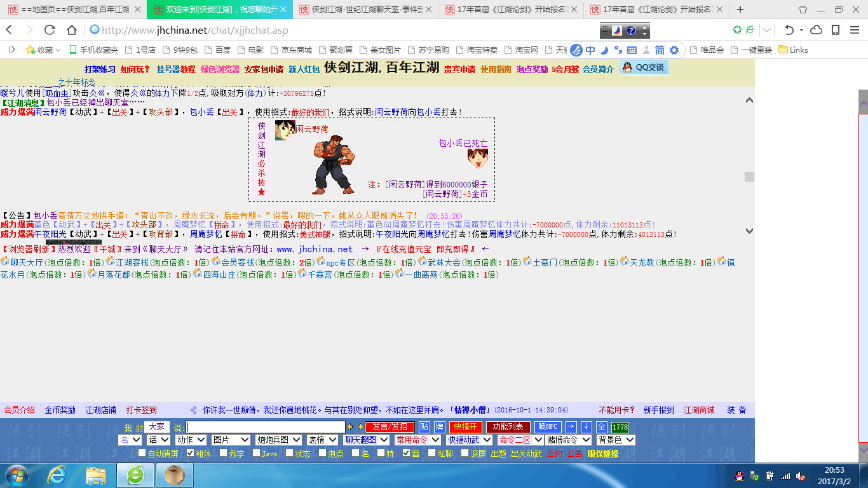Image resolution: width=868 pixels, height=488 pixels.
Task: Disable the 音 sound checkbox
Action: [x=407, y=453]
